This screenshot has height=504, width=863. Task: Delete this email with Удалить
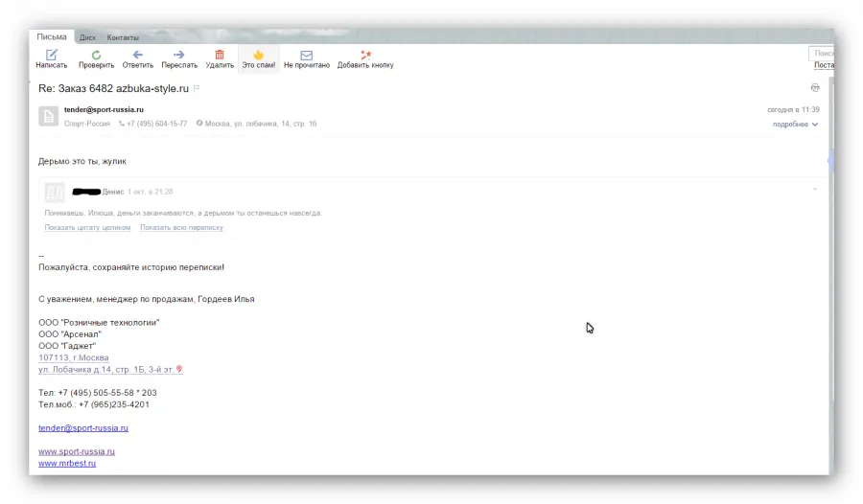[x=220, y=58]
